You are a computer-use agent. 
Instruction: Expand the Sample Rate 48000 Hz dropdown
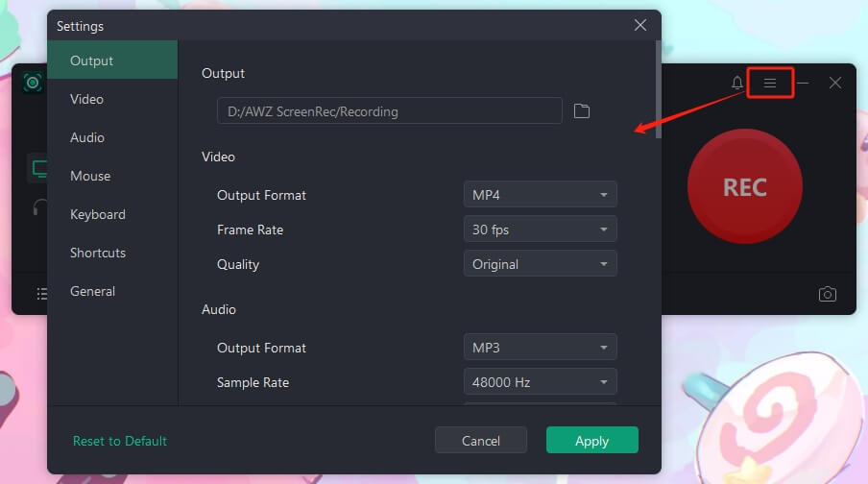[x=540, y=382]
